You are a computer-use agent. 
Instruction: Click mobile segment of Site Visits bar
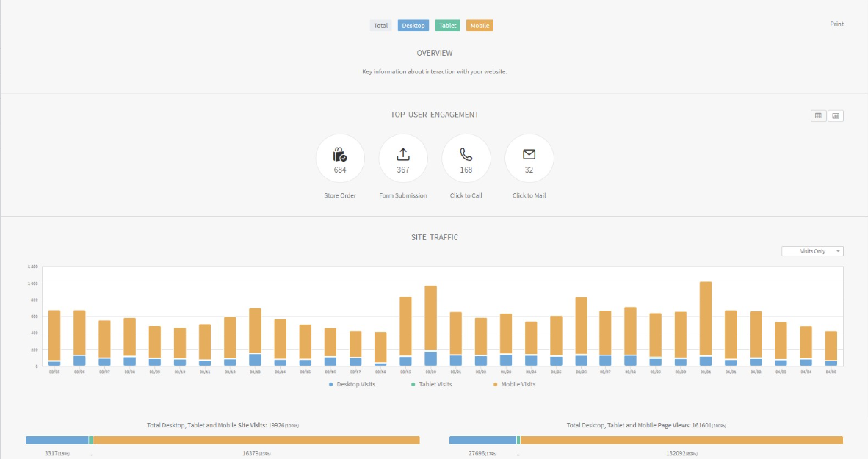tap(256, 440)
